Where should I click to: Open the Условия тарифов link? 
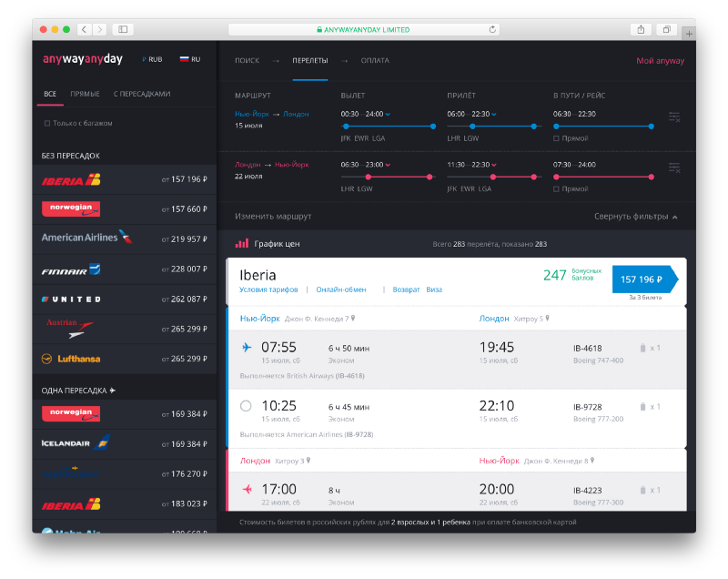[268, 289]
